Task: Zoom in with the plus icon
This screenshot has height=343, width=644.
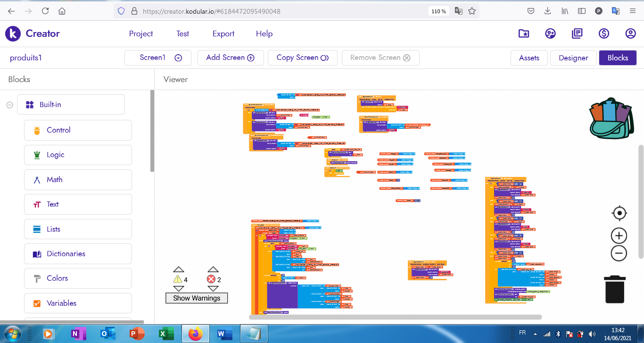Action: click(619, 236)
